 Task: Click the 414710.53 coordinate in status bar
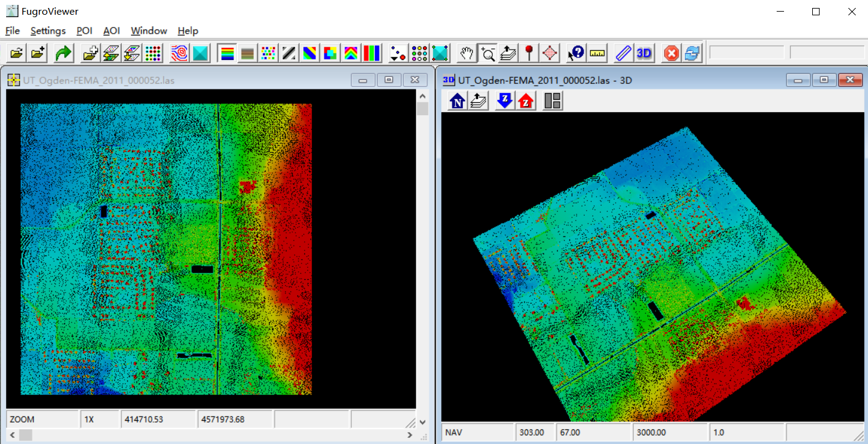(x=159, y=420)
